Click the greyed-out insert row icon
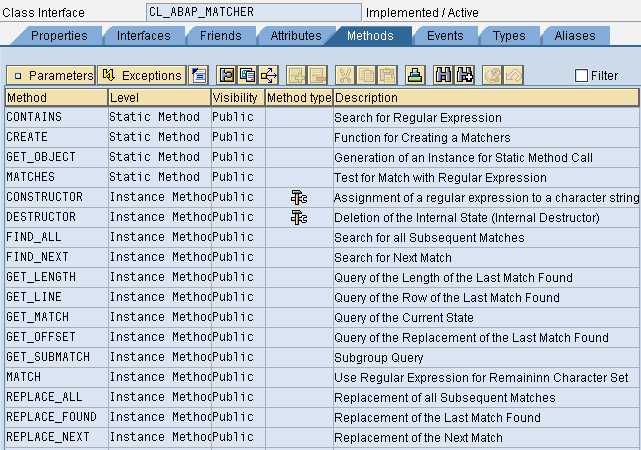This screenshot has width=641, height=450. coord(296,75)
